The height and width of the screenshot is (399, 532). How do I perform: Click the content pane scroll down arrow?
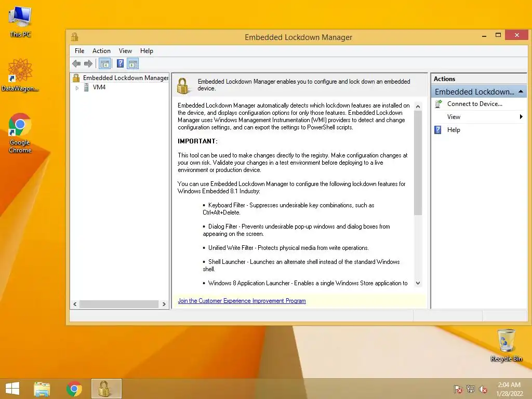pyautogui.click(x=418, y=283)
